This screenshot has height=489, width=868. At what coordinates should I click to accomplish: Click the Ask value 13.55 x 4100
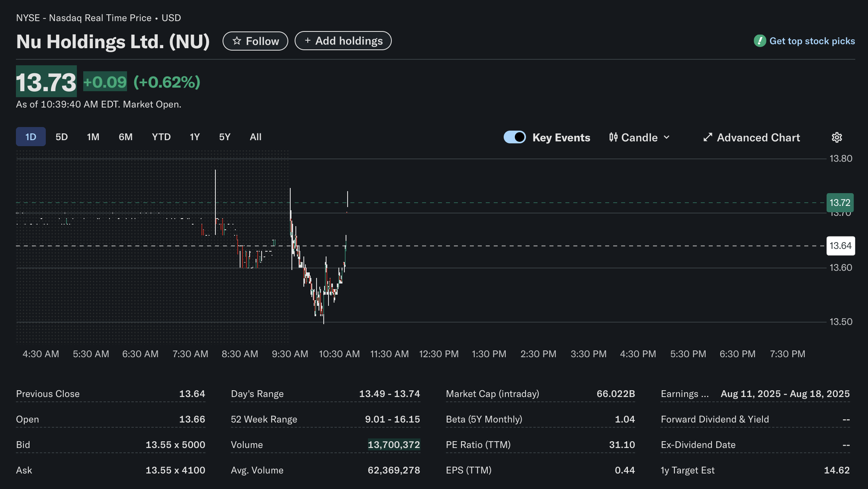pos(175,470)
